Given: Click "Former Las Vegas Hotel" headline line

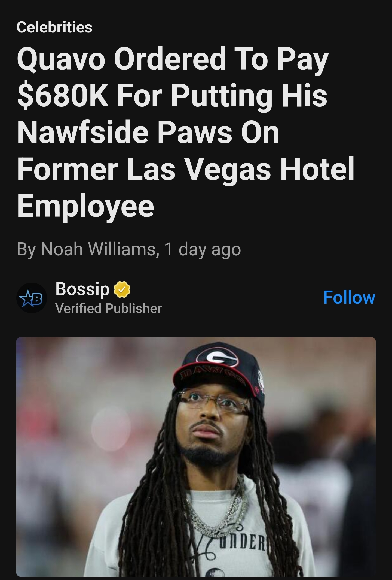Looking at the screenshot, I should point(186,169).
